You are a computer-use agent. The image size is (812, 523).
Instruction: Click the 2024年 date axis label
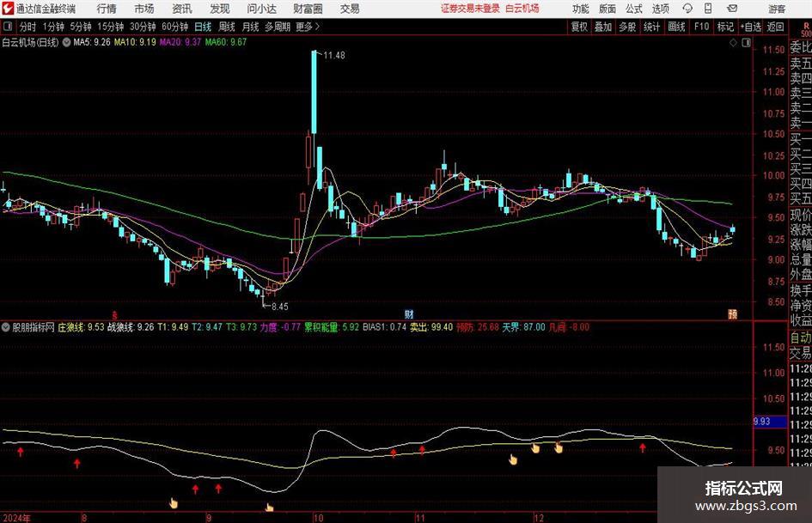click(16, 518)
